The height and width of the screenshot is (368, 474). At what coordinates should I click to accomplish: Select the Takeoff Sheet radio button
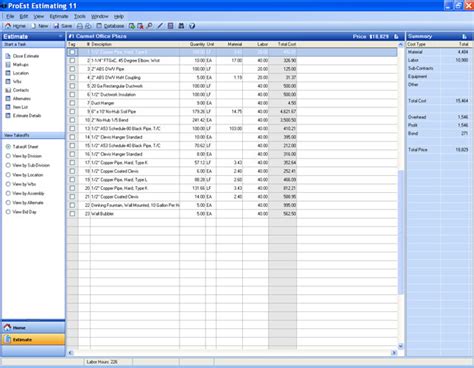[8, 147]
